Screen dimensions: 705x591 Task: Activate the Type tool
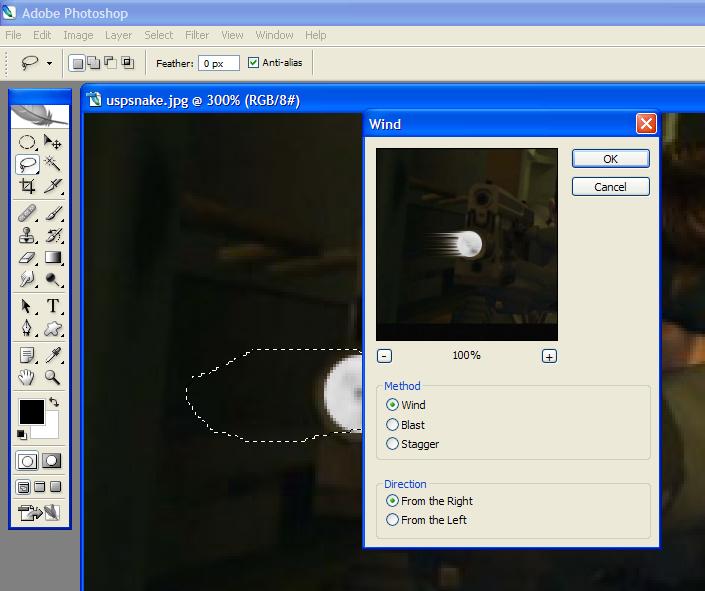click(53, 306)
